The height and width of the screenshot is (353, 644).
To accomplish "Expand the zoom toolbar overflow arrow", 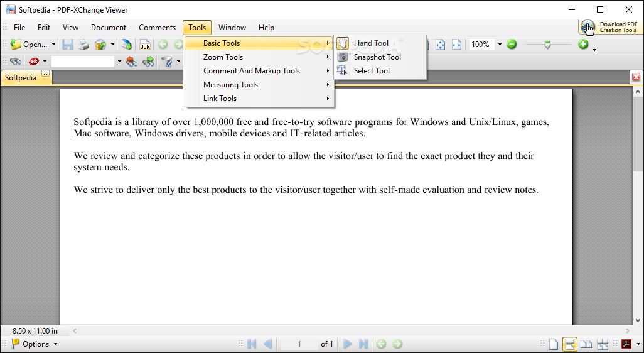I will (594, 50).
